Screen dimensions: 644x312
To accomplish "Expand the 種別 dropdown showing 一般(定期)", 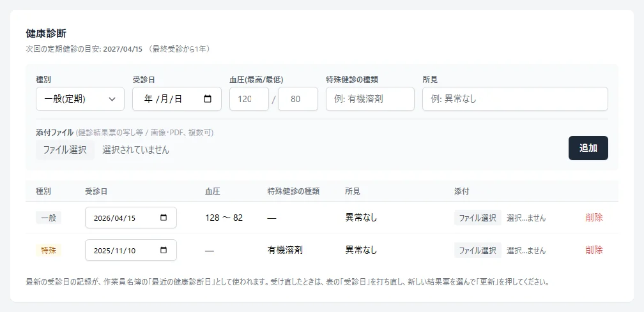I will tap(80, 99).
